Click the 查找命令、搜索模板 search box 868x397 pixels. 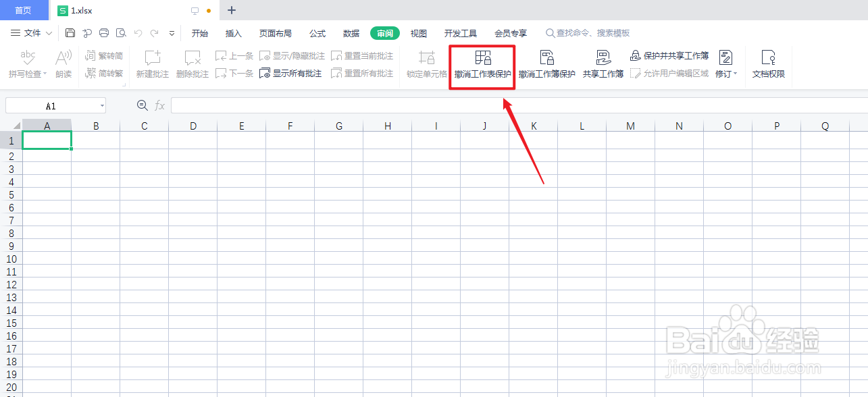(x=588, y=33)
